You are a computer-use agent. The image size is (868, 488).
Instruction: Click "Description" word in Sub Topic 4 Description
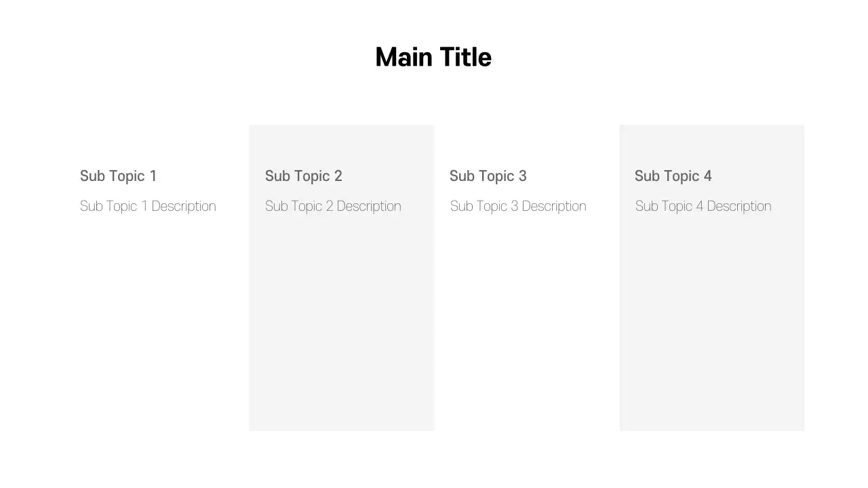pyautogui.click(x=739, y=206)
